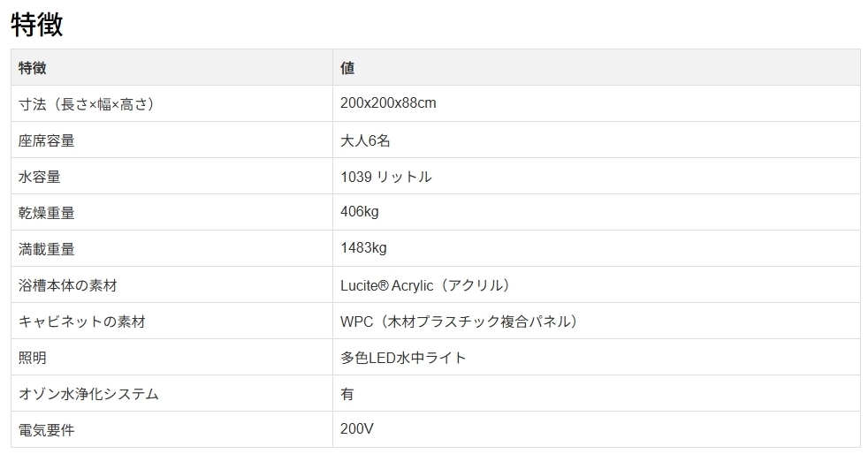The height and width of the screenshot is (454, 868).
Task: Click the 1039 リットル water capacity value
Action: pos(386,177)
